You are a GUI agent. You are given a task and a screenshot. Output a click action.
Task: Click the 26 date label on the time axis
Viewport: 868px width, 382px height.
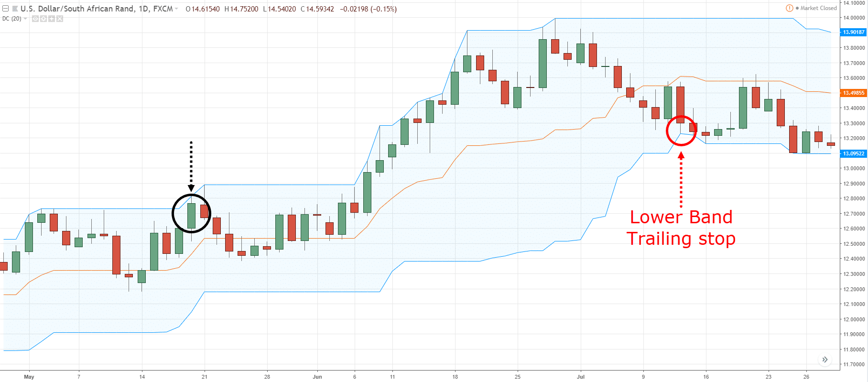coord(806,377)
